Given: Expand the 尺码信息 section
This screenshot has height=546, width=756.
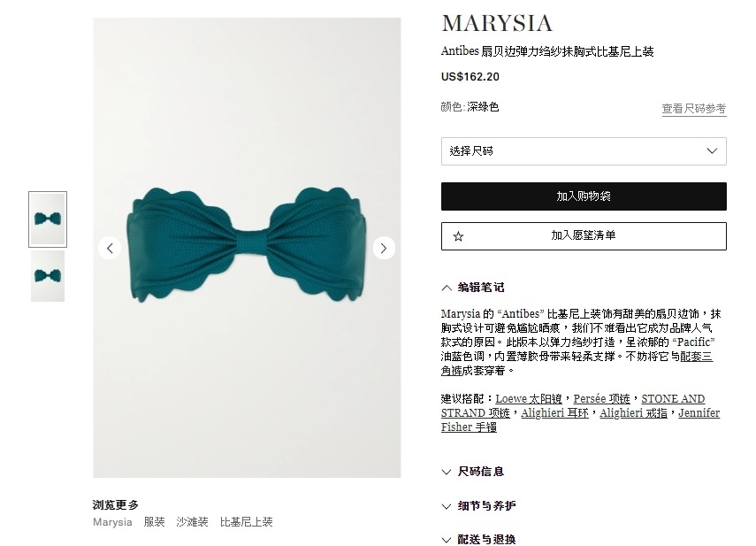Looking at the screenshot, I should click(473, 472).
